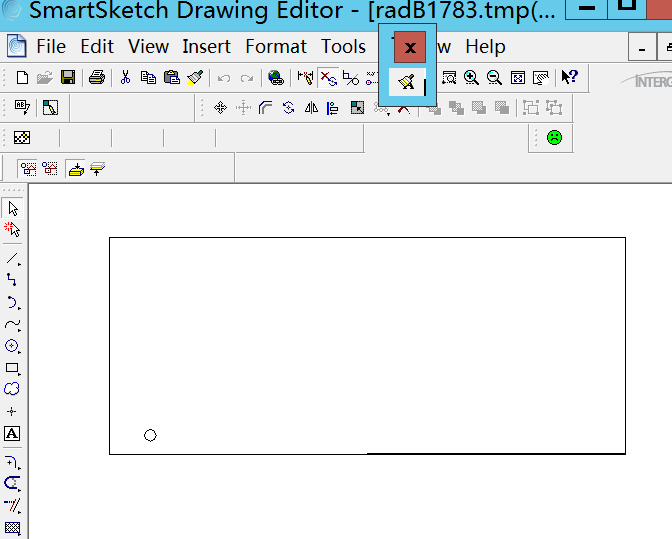Toggle the second red-house layer display button

pyautogui.click(x=50, y=168)
